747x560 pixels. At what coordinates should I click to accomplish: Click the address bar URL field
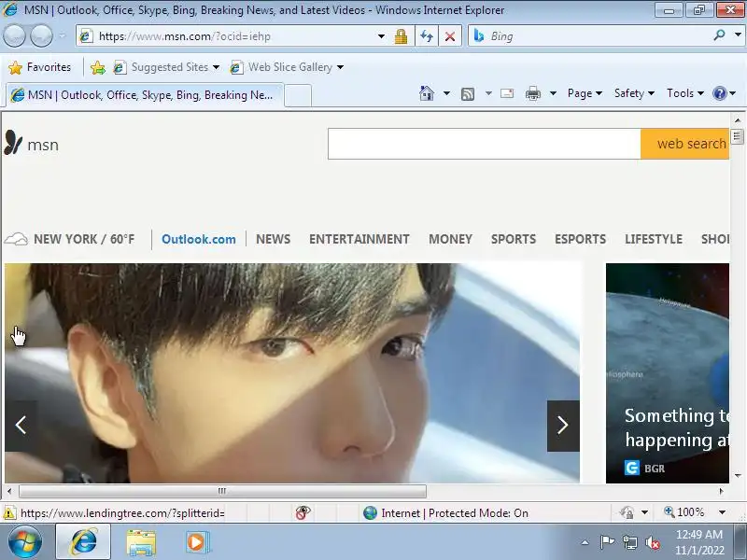click(x=229, y=36)
